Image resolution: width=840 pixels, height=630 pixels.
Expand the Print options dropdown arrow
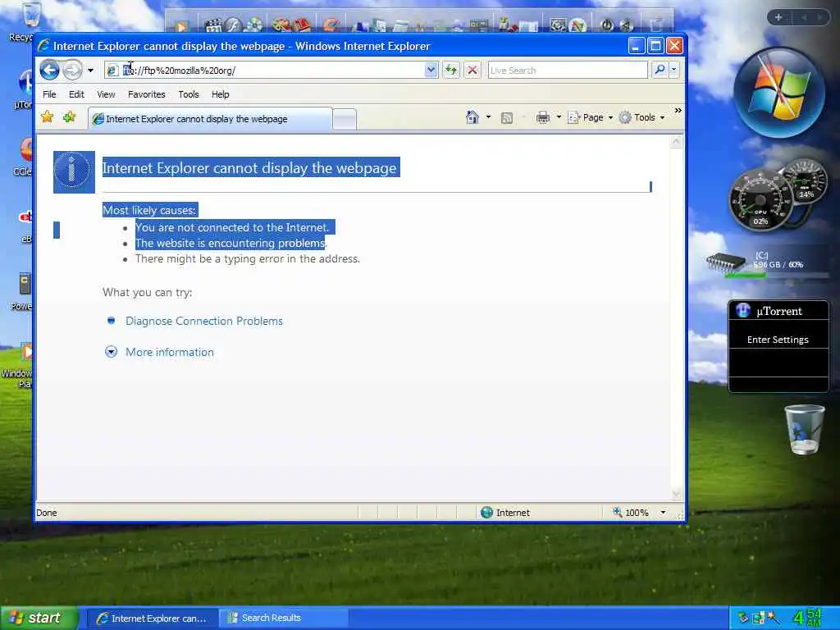(x=559, y=117)
